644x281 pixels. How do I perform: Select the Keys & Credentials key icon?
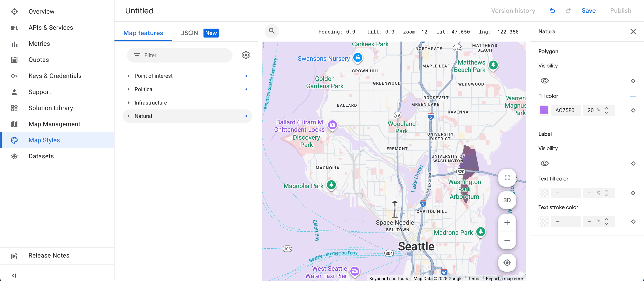(14, 76)
